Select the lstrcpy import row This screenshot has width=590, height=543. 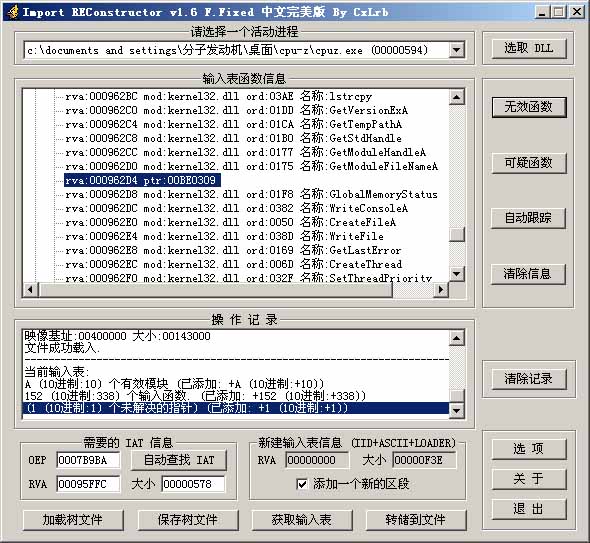click(219, 96)
